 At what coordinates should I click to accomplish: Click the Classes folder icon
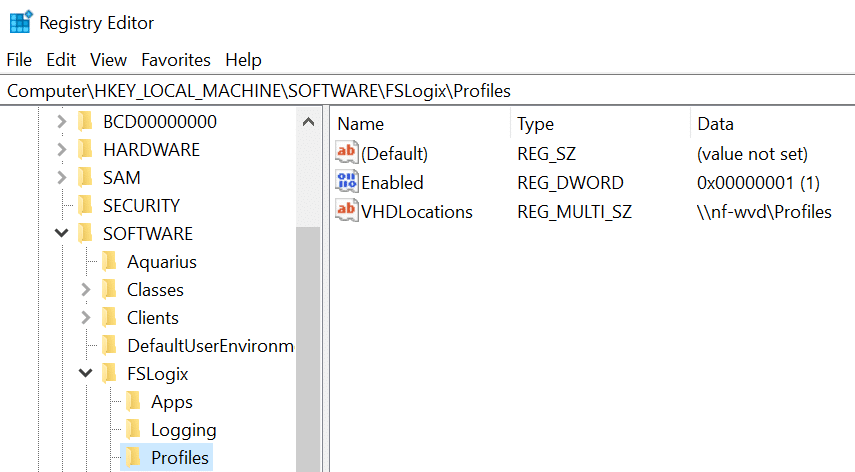(x=109, y=289)
